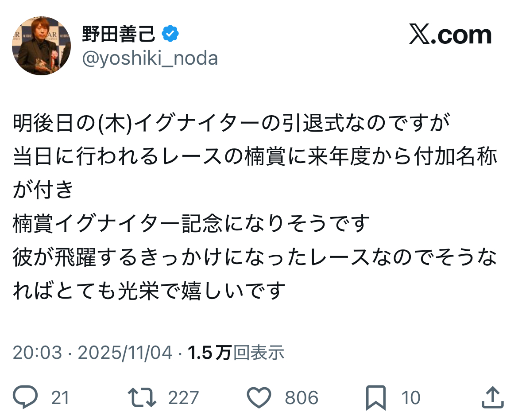Open the @yoshiki_noda handle link
522x420 pixels.
coord(150,58)
